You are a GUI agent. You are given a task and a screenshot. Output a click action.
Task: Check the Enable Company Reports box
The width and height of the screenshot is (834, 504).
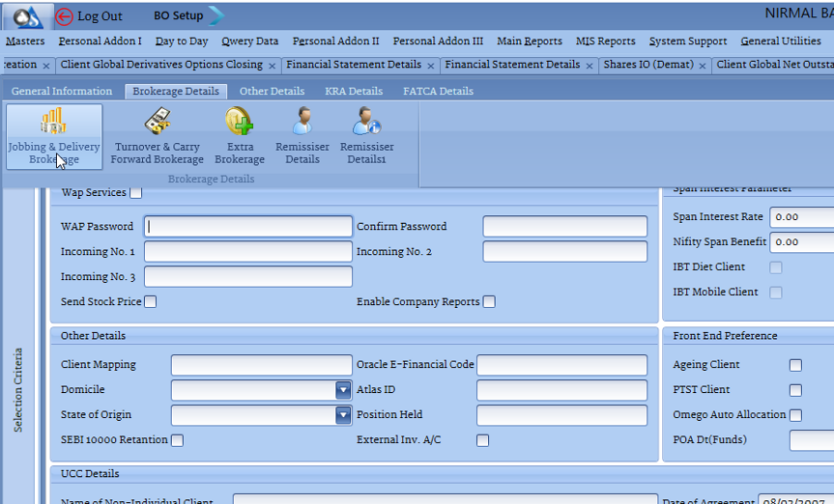[x=489, y=302]
